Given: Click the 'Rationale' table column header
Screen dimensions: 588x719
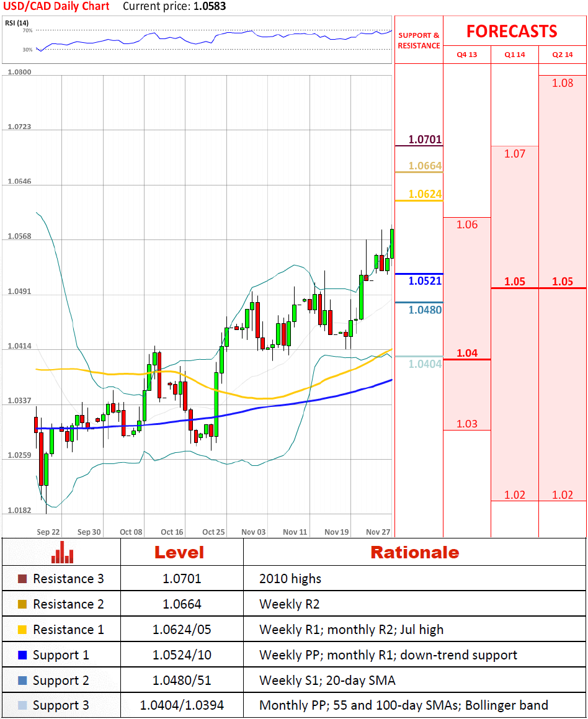Looking at the screenshot, I should tap(415, 552).
